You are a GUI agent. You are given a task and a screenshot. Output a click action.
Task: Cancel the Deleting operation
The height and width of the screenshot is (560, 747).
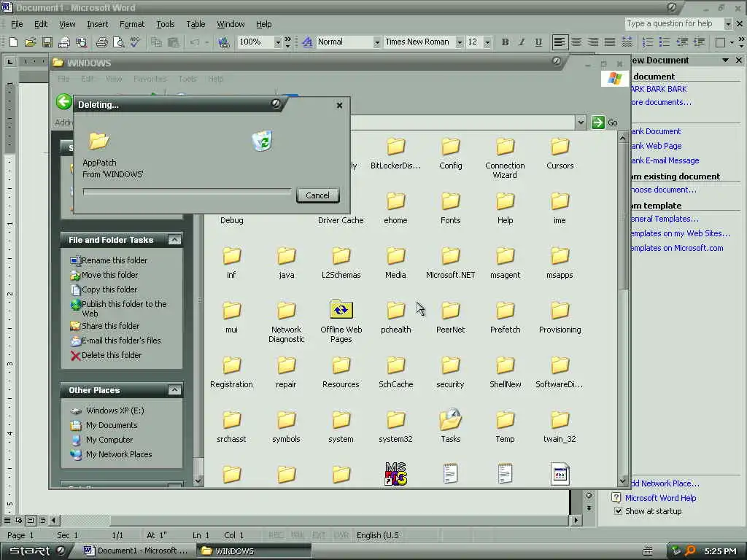pos(318,195)
